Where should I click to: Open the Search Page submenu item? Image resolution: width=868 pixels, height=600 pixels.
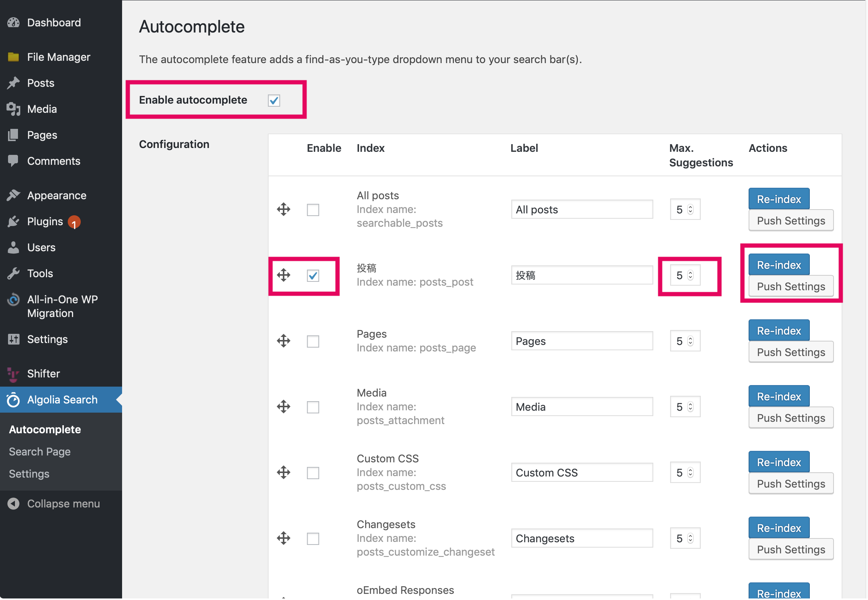[40, 452]
